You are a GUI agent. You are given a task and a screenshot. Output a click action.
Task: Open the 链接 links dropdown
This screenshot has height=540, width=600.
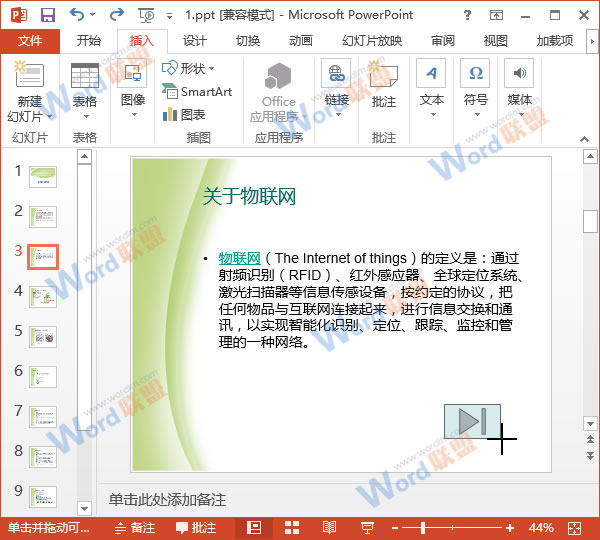[337, 90]
